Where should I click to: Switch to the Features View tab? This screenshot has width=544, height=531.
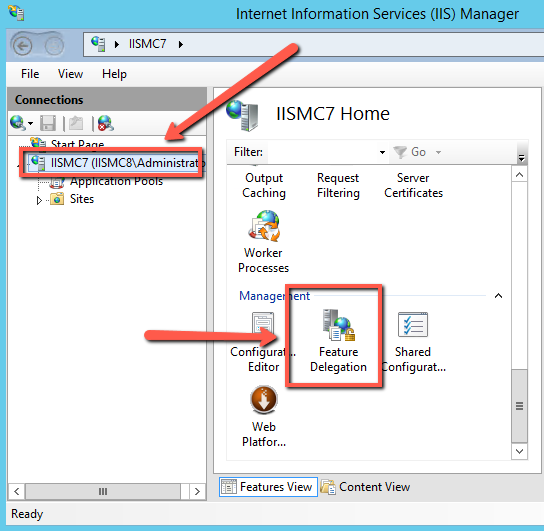pyautogui.click(x=269, y=487)
